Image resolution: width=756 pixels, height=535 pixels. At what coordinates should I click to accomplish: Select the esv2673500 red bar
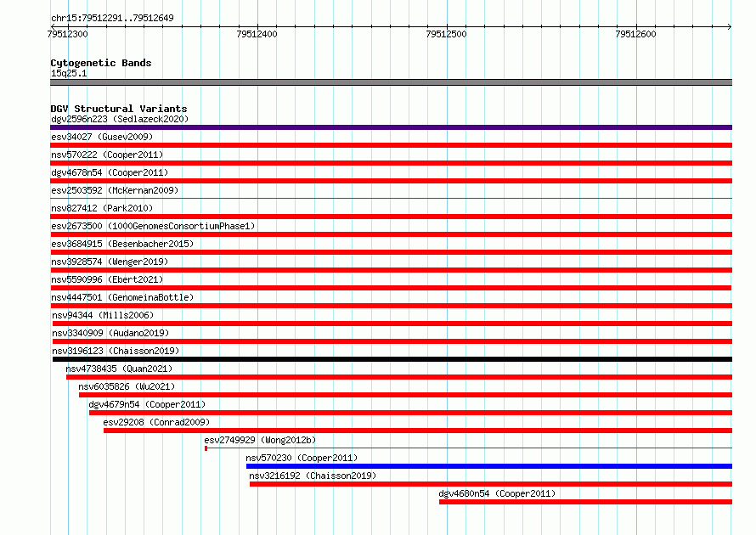pos(391,234)
